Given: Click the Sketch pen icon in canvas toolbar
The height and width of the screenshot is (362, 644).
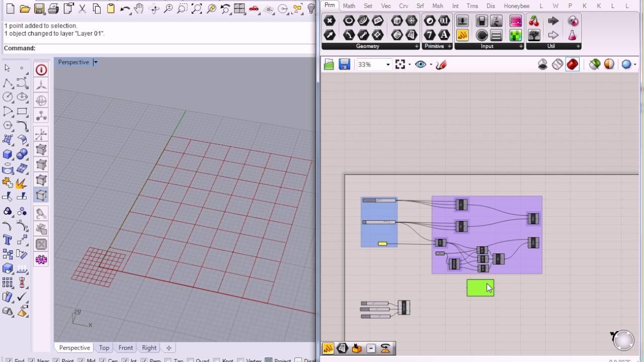Looking at the screenshot, I should click(x=441, y=64).
